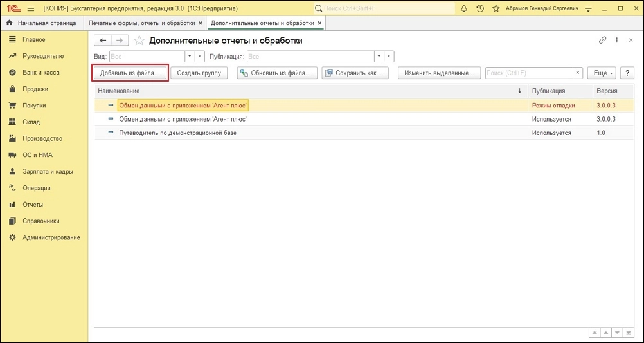Click the 1C logo icon
The width and height of the screenshot is (644, 343).
(13, 8)
